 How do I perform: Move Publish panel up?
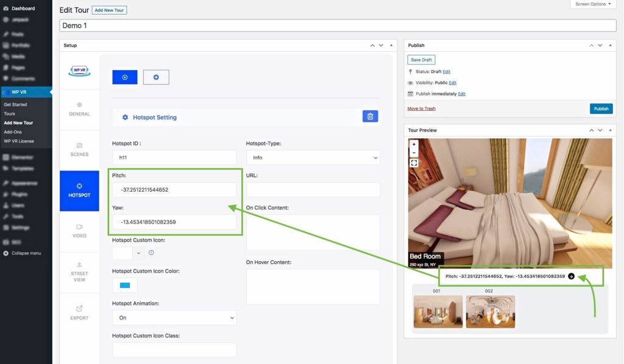pos(591,45)
